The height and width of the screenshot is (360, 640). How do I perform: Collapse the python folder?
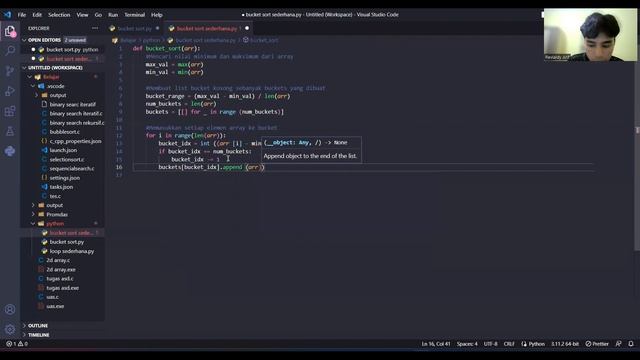pyautogui.click(x=55, y=224)
